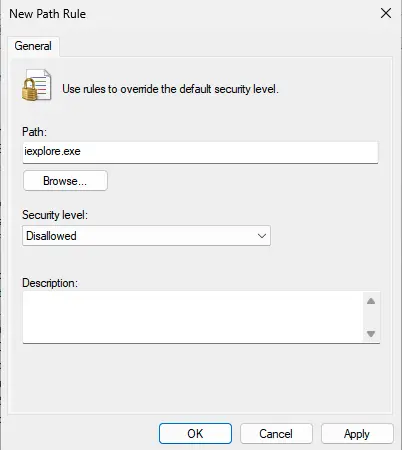This screenshot has height=450, width=402.
Task: Select the General tab
Action: (33, 46)
